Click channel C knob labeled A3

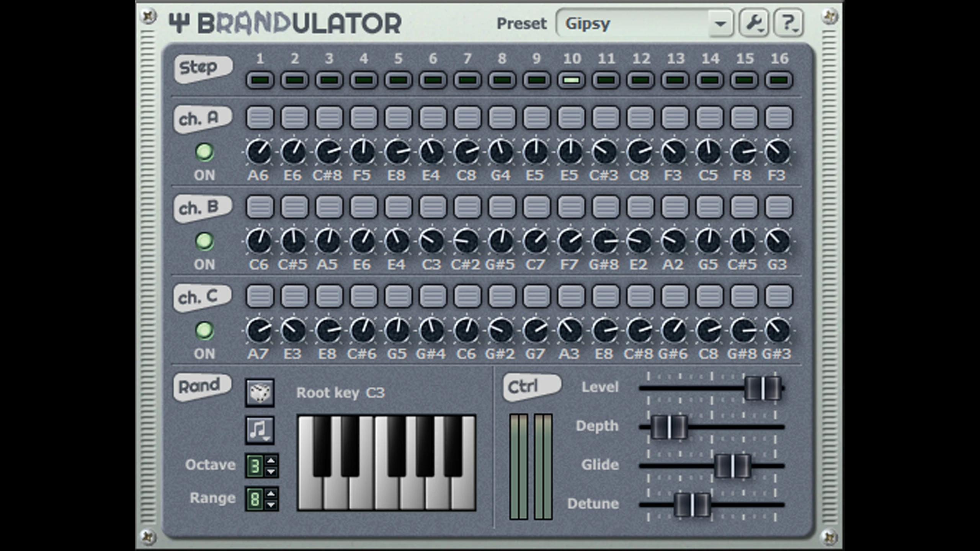point(570,330)
